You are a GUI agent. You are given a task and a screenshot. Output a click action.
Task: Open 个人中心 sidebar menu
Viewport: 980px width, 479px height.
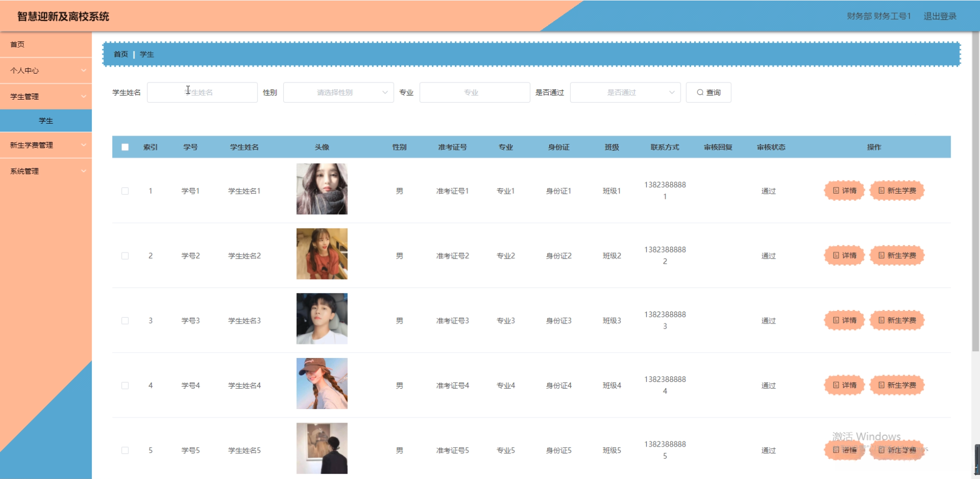point(46,70)
